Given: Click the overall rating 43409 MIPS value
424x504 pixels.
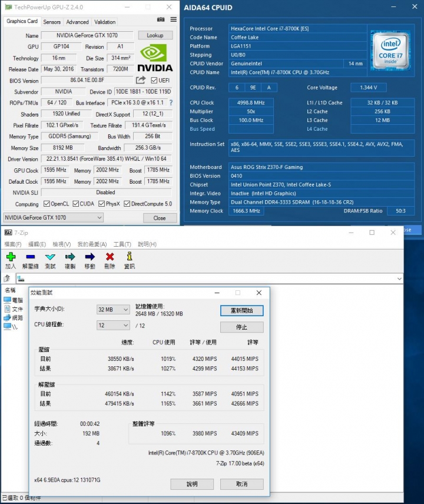Looking at the screenshot, I should (x=244, y=433).
